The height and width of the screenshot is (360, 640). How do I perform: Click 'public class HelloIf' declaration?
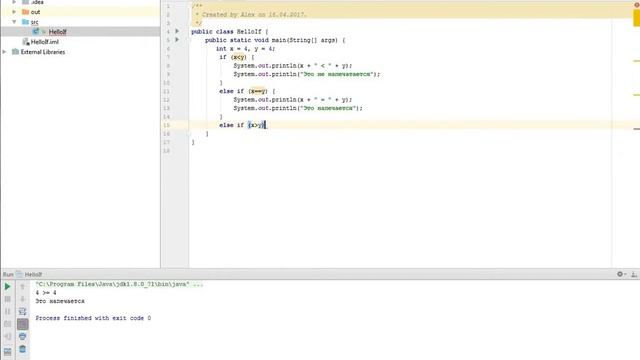[227, 31]
